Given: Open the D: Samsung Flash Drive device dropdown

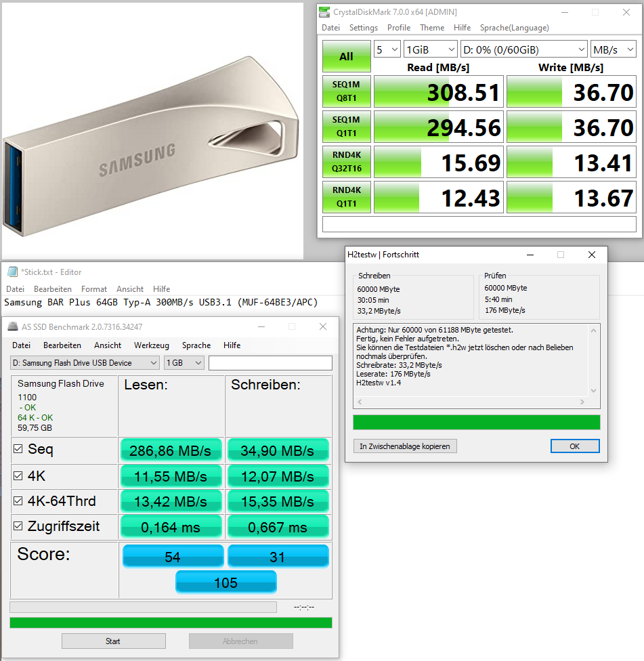Looking at the screenshot, I should pyautogui.click(x=85, y=363).
